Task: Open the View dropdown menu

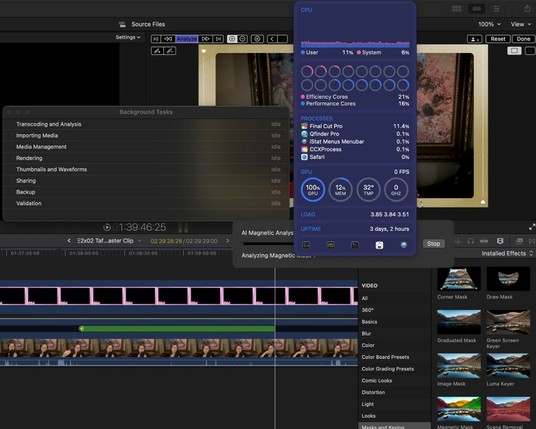Action: [521, 24]
